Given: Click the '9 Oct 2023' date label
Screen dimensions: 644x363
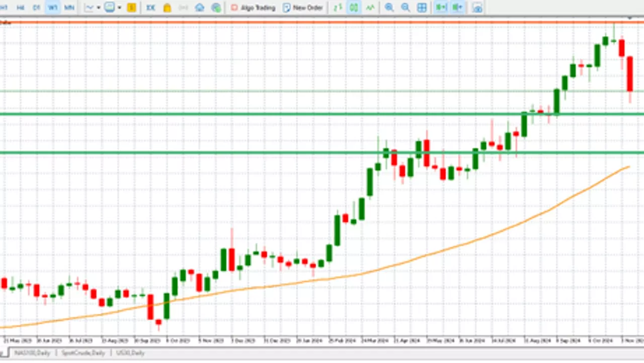Looking at the screenshot, I should click(x=178, y=340).
